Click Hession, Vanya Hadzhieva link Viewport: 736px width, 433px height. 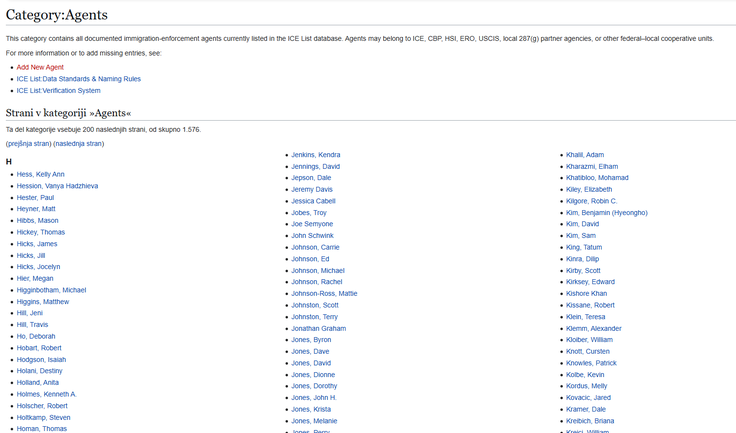pyautogui.click(x=57, y=186)
